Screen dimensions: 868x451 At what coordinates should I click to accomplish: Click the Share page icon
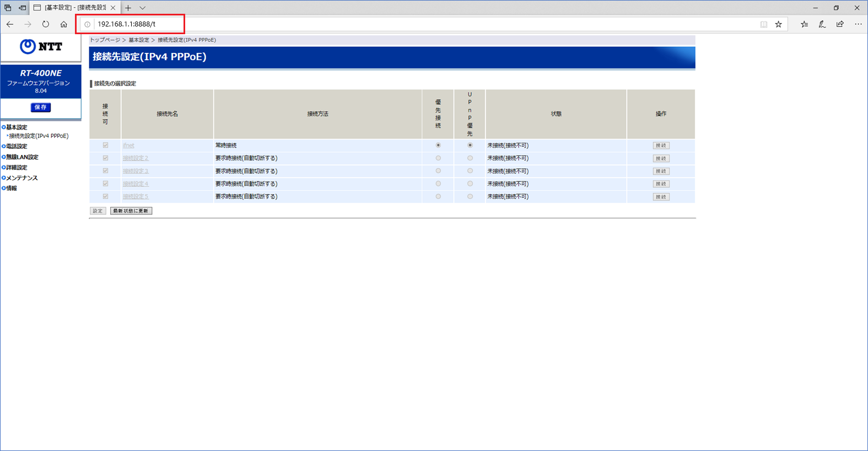(840, 24)
